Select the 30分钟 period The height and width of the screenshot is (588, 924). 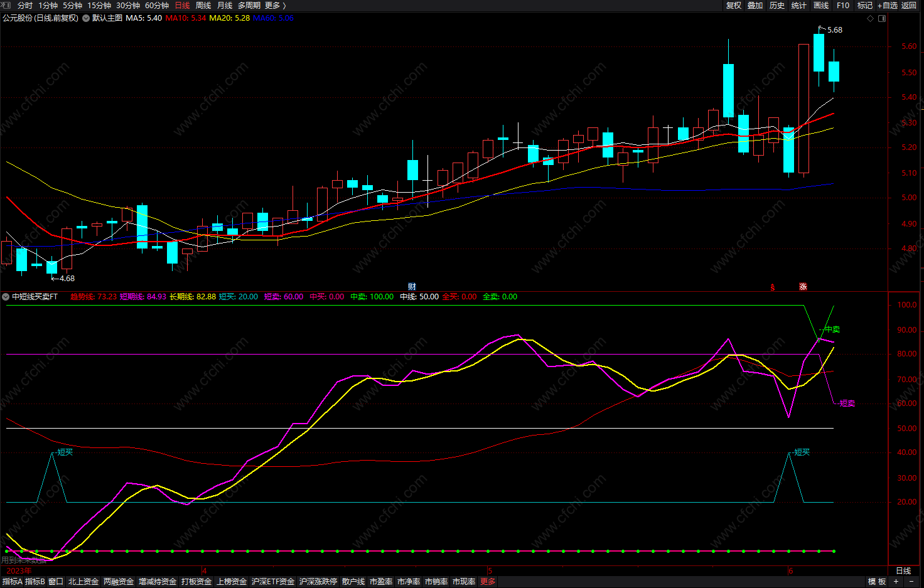(128, 5)
